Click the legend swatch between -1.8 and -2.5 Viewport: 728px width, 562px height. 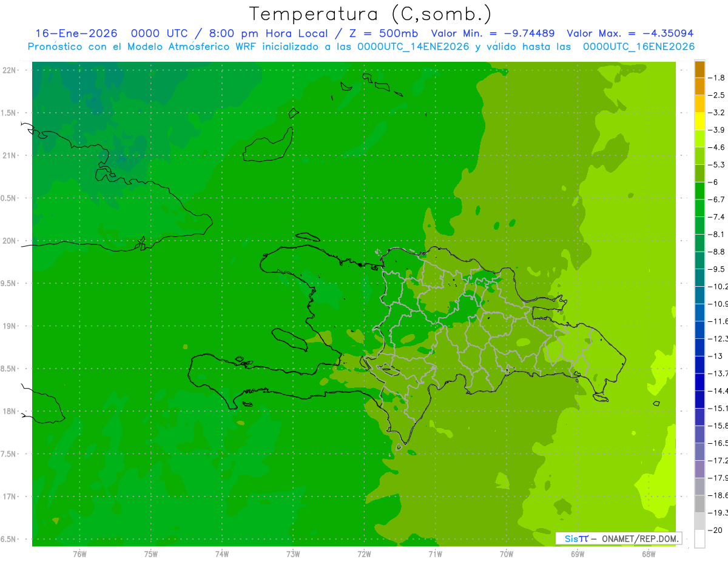coord(699,87)
